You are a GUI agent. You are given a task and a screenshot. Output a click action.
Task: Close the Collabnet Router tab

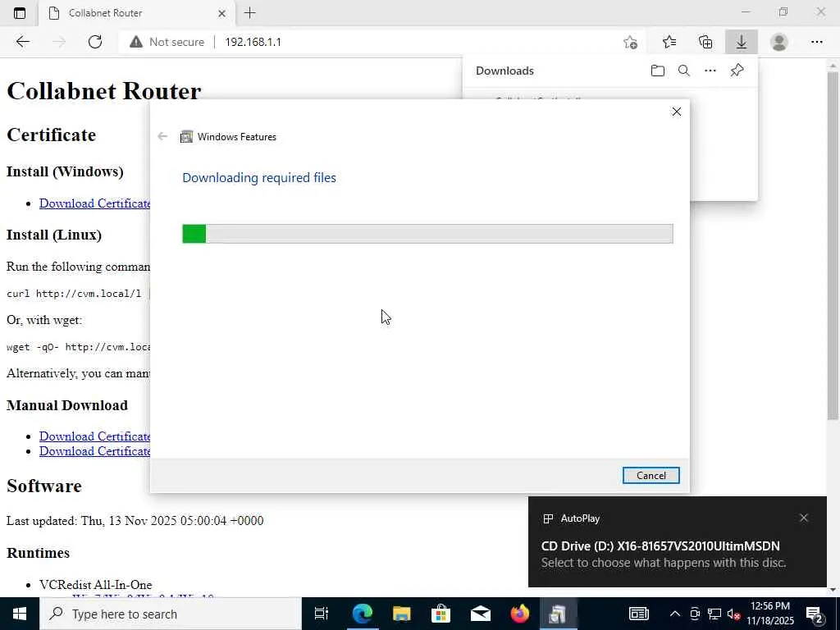[x=221, y=13]
